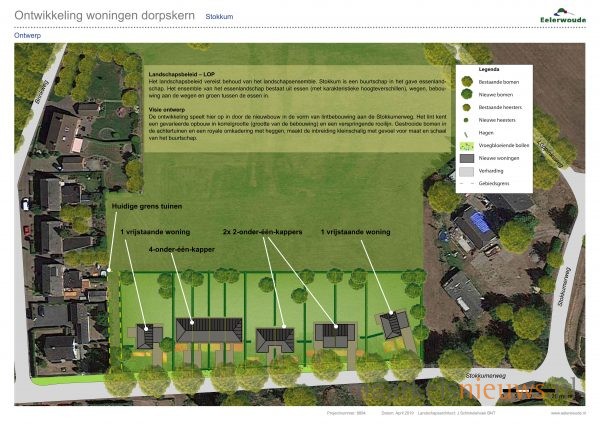This screenshot has height=424, width=600.
Task: Click the Stokkum subtitle text
Action: 219,18
